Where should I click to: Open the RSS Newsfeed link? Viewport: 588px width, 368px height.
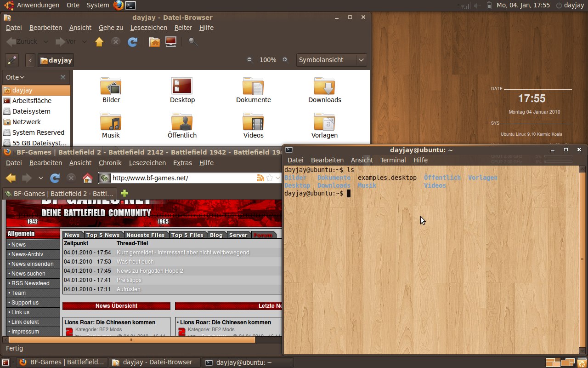click(x=30, y=283)
